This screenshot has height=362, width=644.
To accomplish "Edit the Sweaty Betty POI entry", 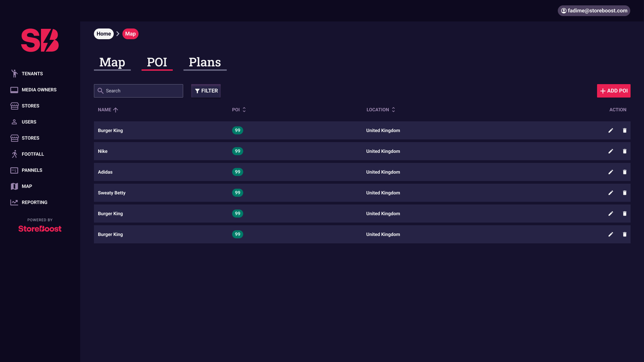I will (611, 193).
